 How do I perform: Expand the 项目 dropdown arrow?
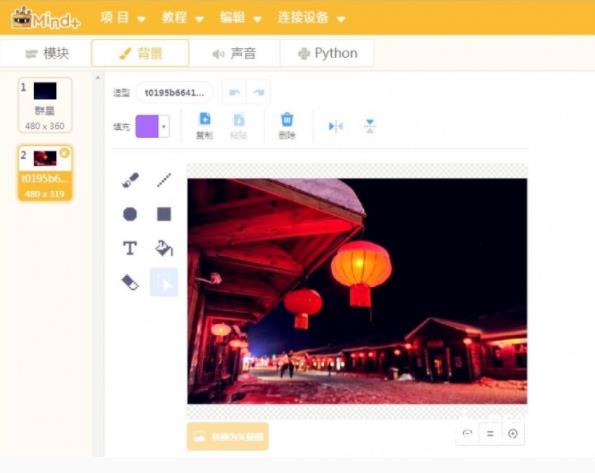pos(141,19)
